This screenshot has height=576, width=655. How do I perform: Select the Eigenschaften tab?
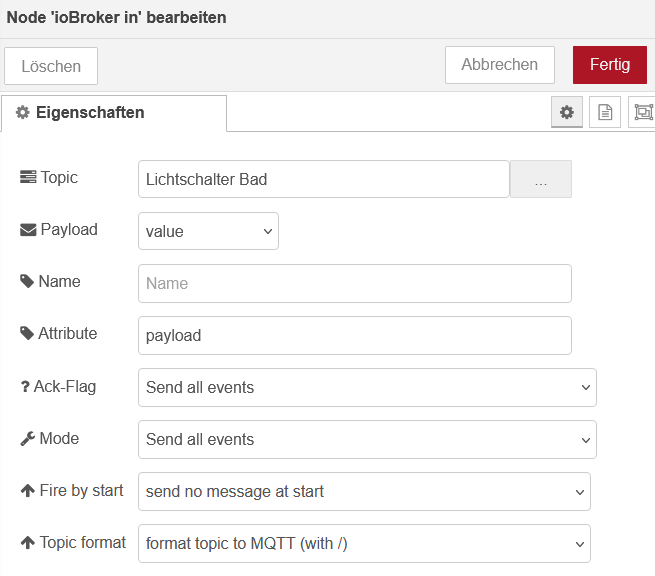114,113
